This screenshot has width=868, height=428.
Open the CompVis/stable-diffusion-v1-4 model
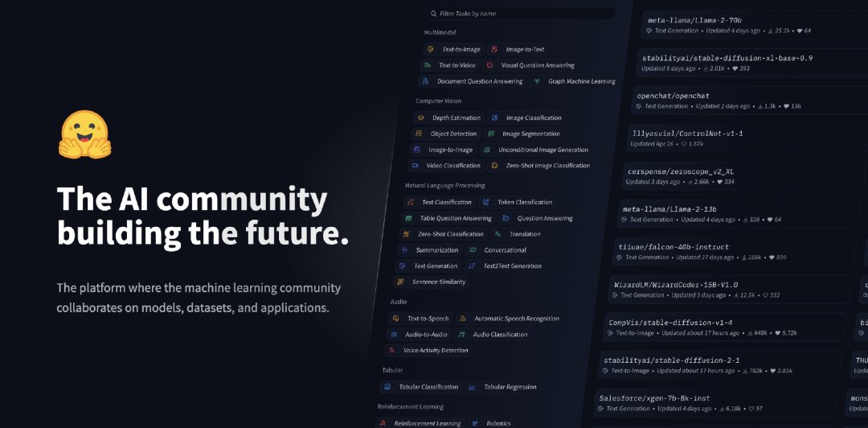click(x=725, y=327)
